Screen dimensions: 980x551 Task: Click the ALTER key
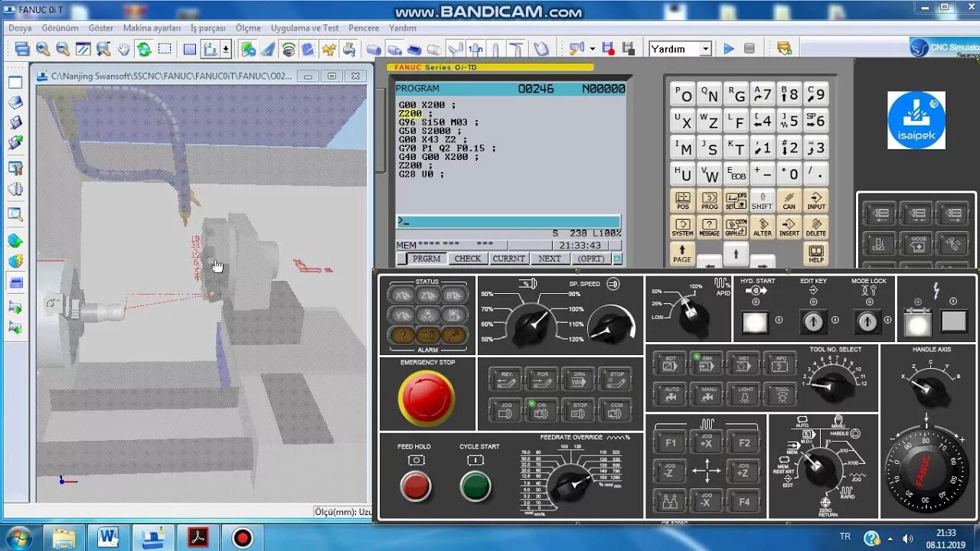762,227
